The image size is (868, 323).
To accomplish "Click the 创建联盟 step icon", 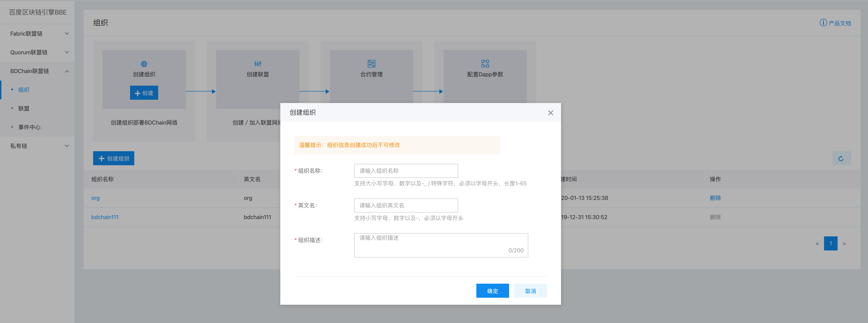I will [258, 64].
